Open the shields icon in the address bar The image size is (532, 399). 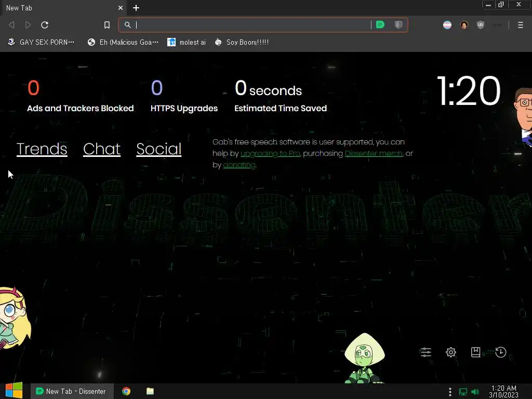pos(398,25)
